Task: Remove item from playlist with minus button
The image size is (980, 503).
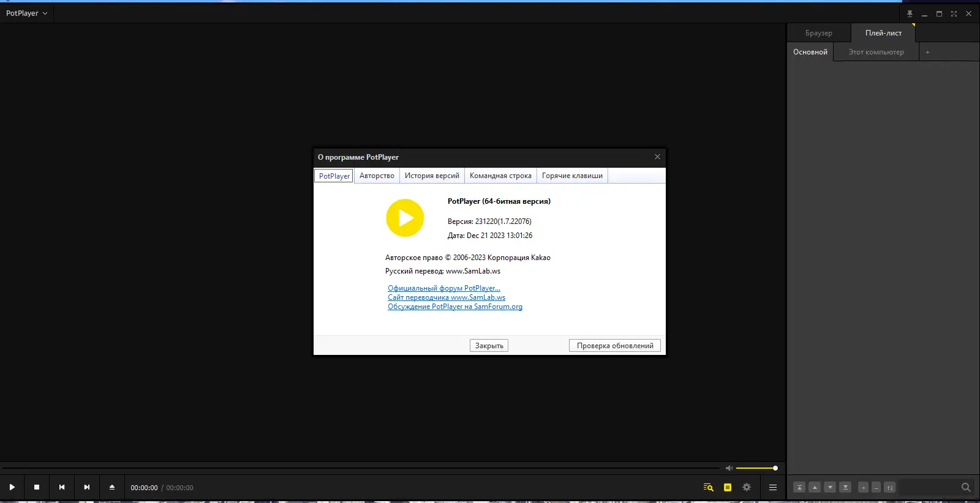Action: pyautogui.click(x=876, y=487)
